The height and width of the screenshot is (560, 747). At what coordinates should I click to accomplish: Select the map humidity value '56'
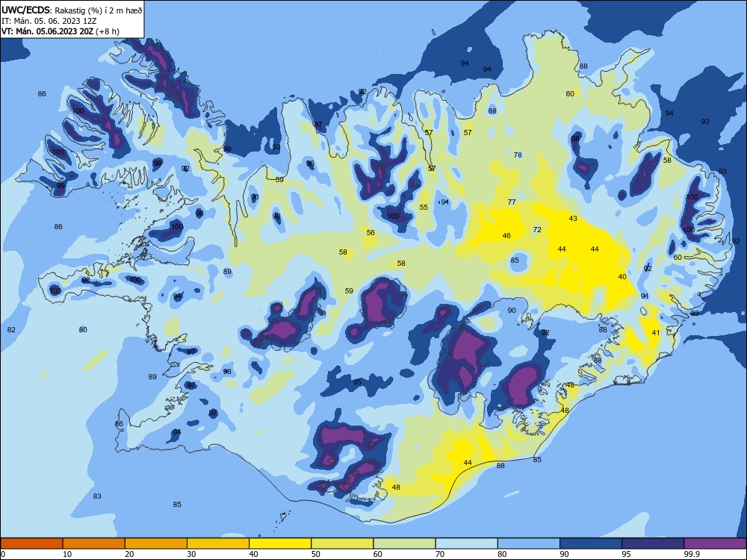pos(371,233)
